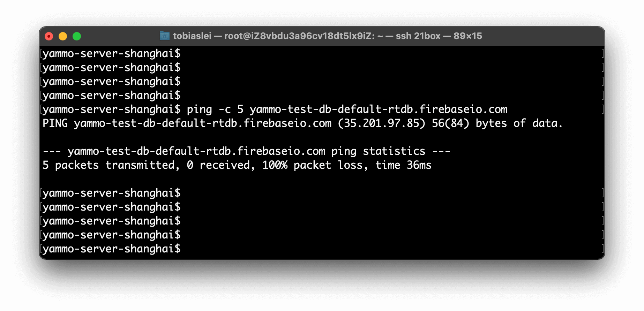
Task: Close the terminal window with red button
Action: point(49,36)
